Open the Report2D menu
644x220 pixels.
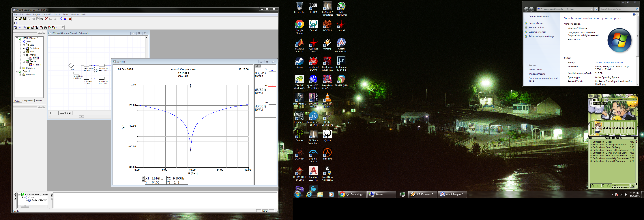[47, 14]
